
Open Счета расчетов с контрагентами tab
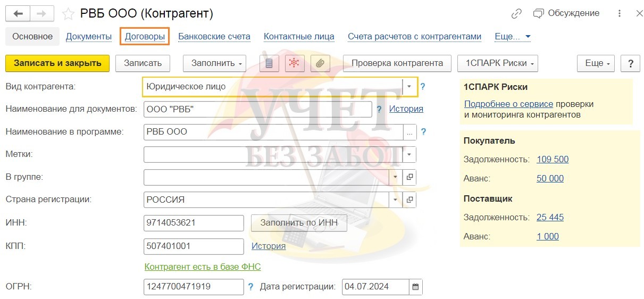415,37
